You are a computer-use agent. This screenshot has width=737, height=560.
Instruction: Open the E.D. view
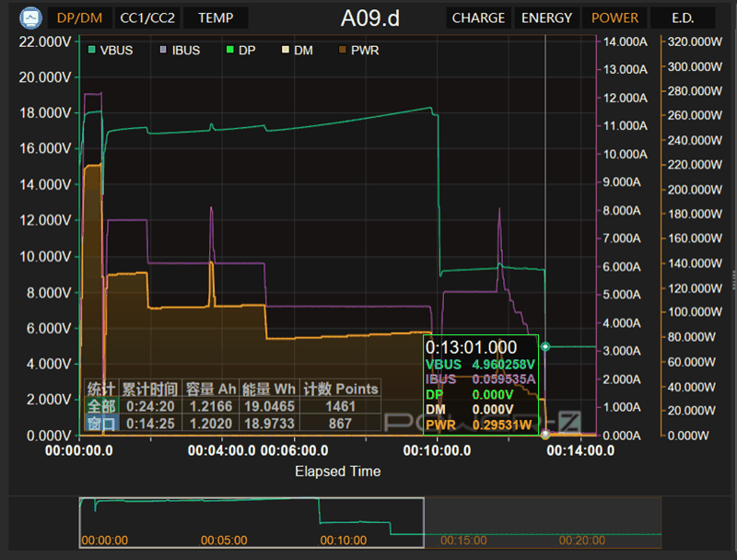pos(683,17)
